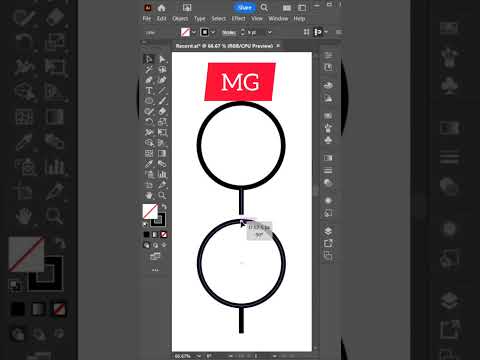Open the Help menu
The width and height of the screenshot is (480, 360).
(x=299, y=19)
